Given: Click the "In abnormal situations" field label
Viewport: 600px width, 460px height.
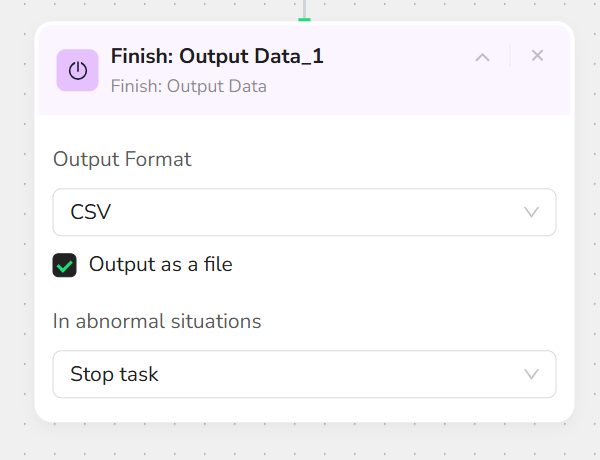Looking at the screenshot, I should click(x=157, y=321).
